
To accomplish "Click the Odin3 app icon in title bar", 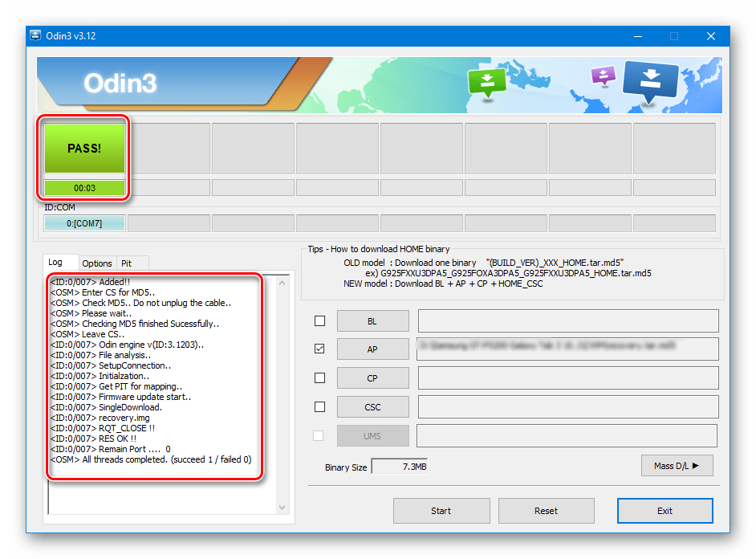I will pyautogui.click(x=35, y=35).
